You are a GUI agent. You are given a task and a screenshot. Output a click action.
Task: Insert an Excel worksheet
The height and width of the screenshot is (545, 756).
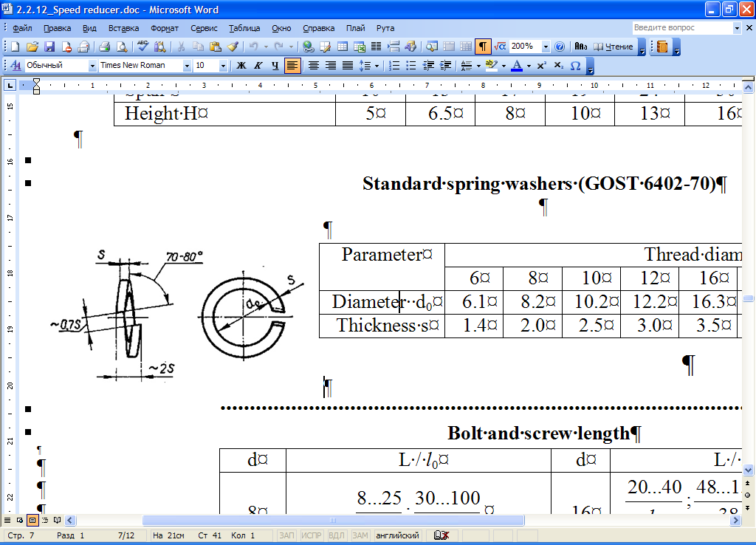(360, 47)
